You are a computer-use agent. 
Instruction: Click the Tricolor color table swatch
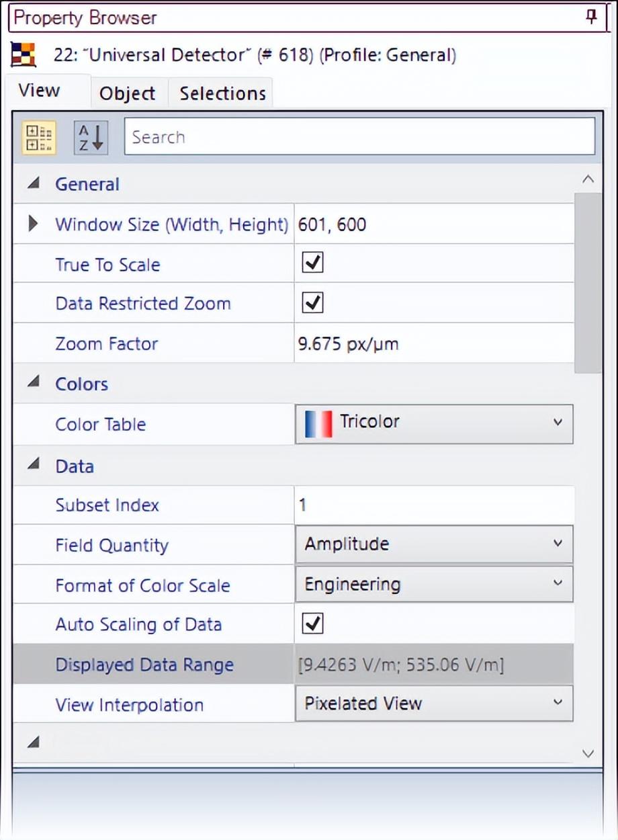pos(318,424)
